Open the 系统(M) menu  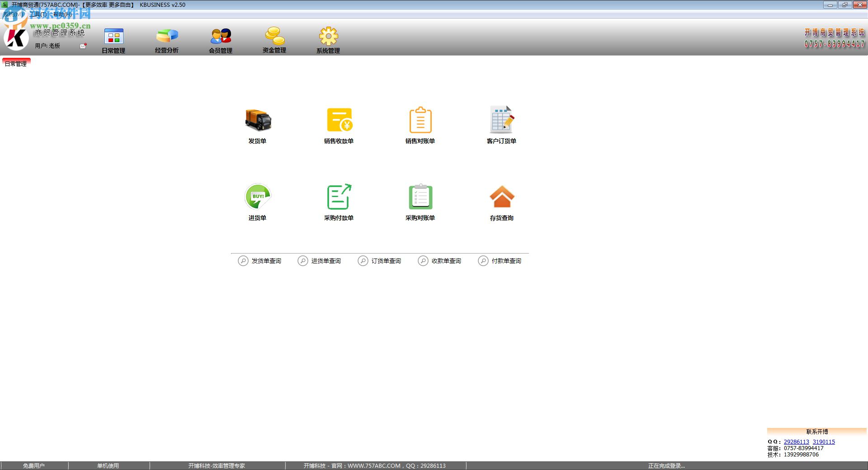click(12, 14)
